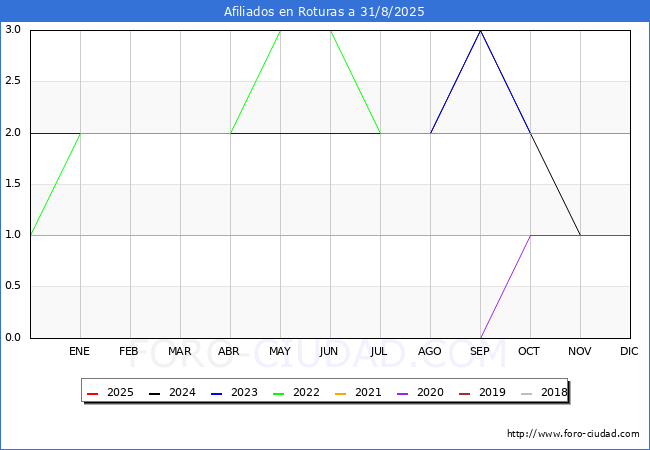Click the dark red 2019 legend color marker
The height and width of the screenshot is (450, 650).
[464, 393]
